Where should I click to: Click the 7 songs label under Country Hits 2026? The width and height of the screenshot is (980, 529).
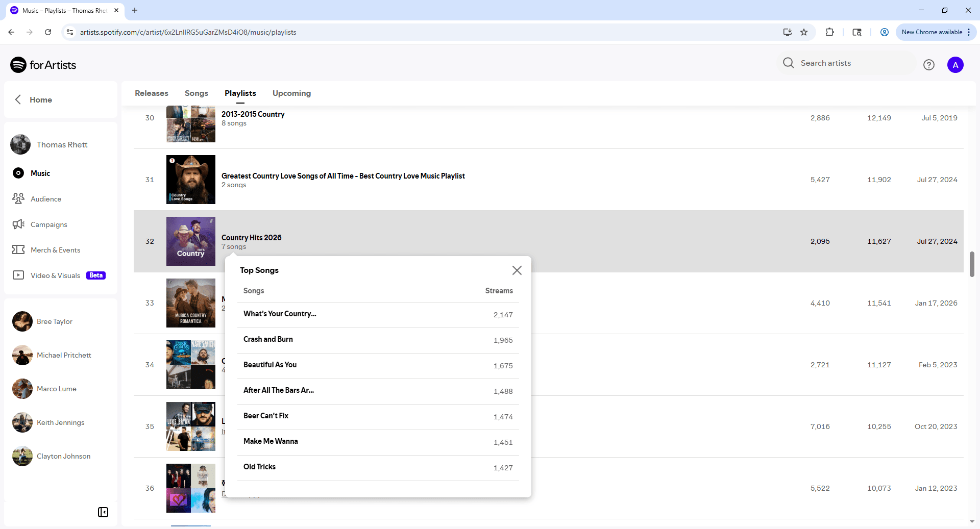click(234, 247)
